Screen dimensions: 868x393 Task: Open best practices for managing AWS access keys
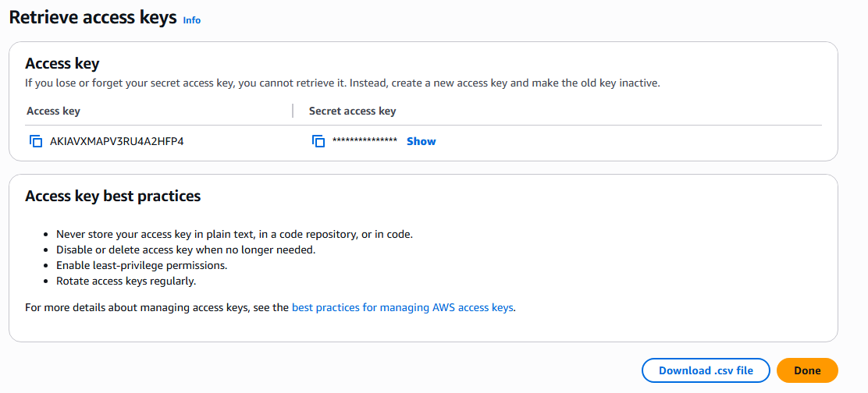403,307
